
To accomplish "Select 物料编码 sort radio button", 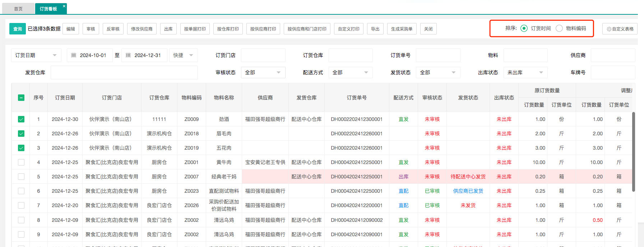I will click(559, 28).
